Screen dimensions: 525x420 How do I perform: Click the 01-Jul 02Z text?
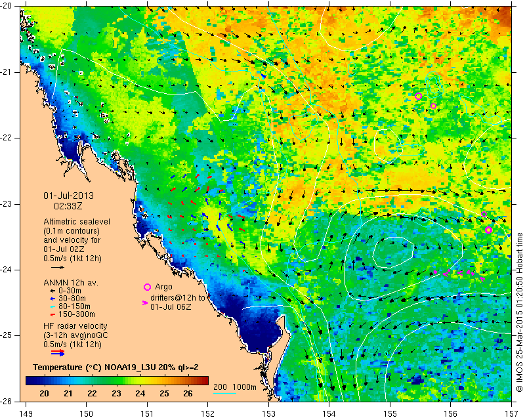(64, 249)
